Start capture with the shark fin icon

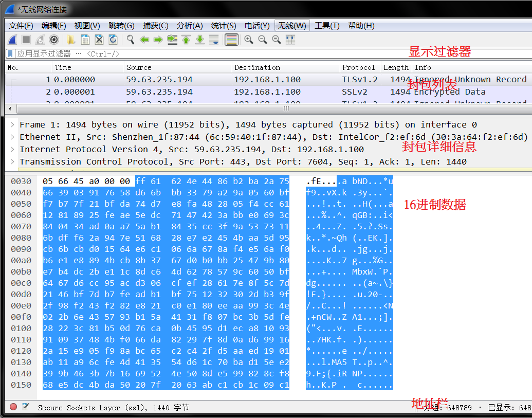pyautogui.click(x=12, y=40)
